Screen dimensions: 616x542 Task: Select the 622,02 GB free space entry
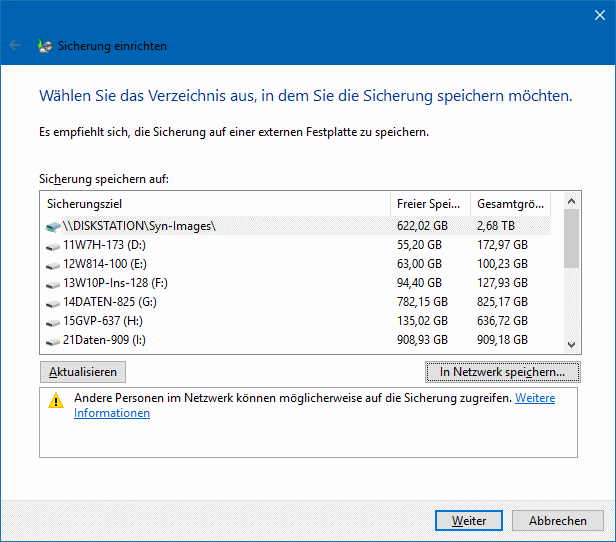tap(422, 226)
